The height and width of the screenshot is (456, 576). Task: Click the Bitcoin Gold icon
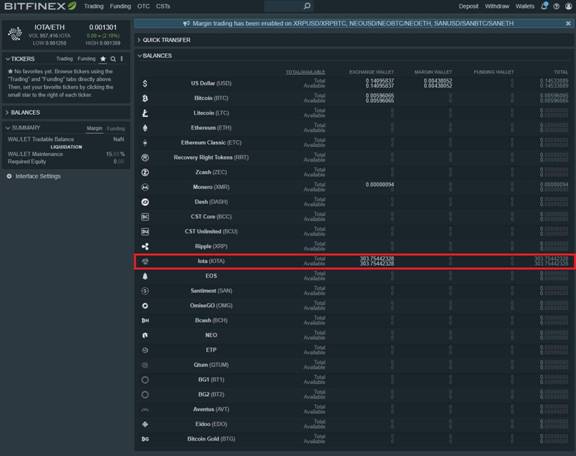click(145, 439)
